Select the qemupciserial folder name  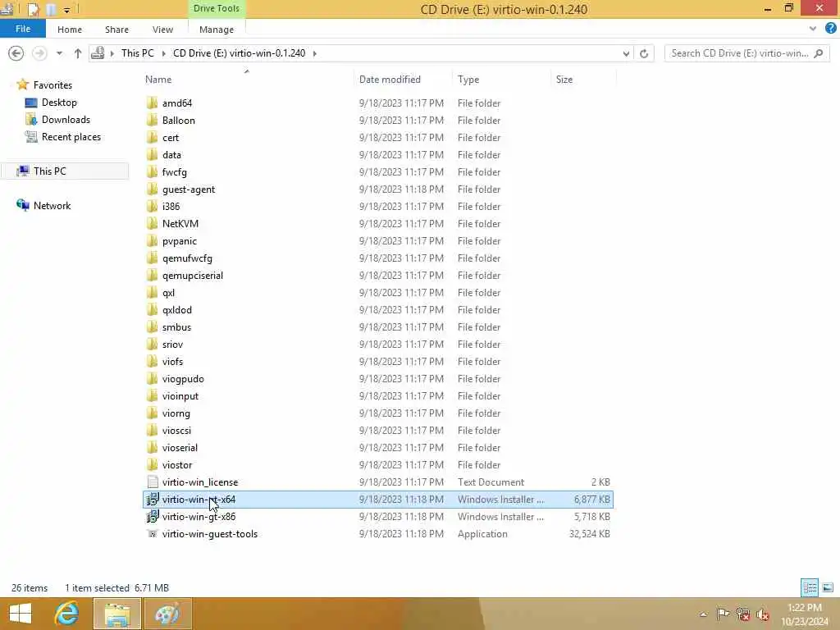192,276
